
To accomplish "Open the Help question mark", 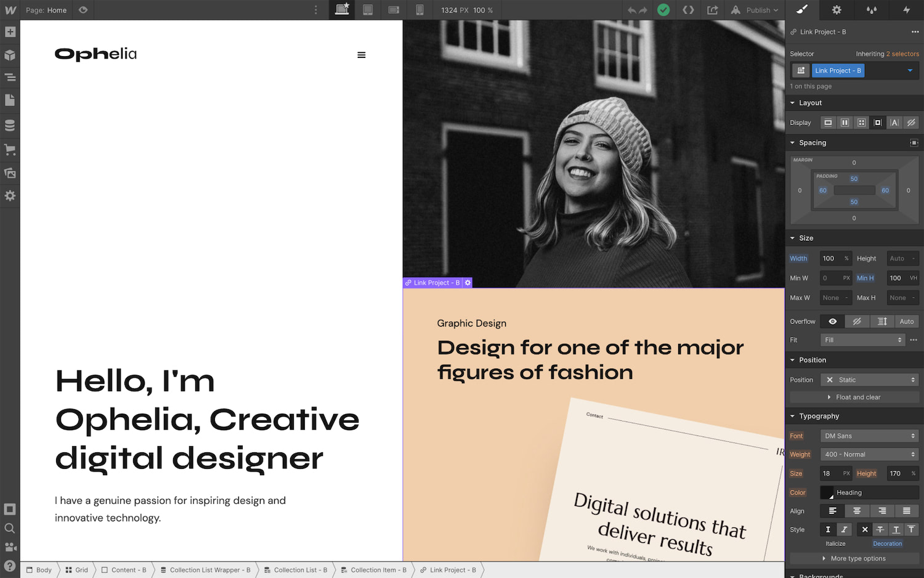I will coord(10,566).
